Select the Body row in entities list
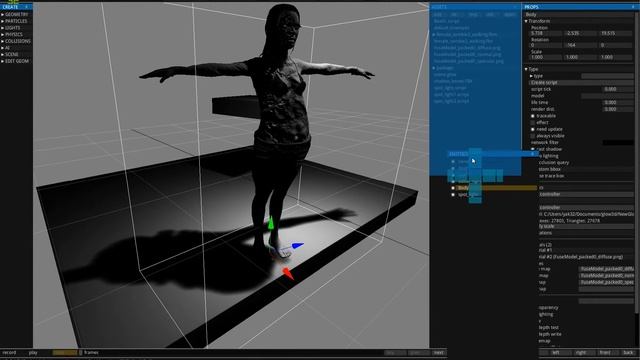Viewport: 640px width, 360px height. pyautogui.click(x=496, y=188)
